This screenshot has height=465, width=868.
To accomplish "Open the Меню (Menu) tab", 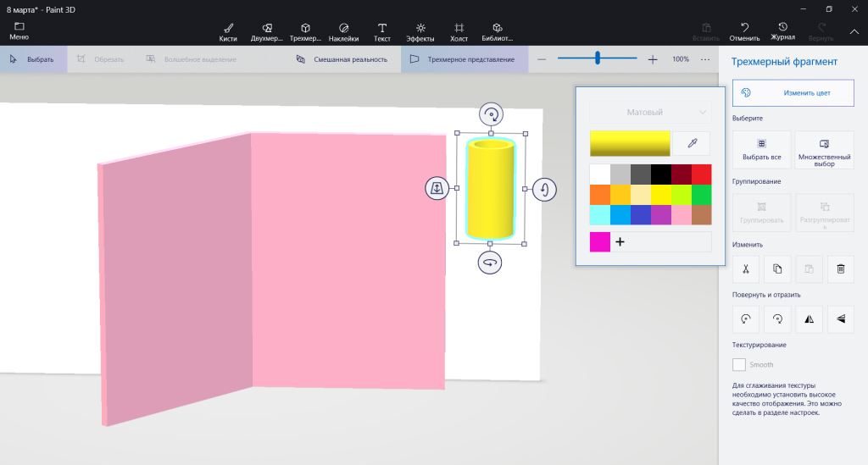I will pyautogui.click(x=19, y=31).
